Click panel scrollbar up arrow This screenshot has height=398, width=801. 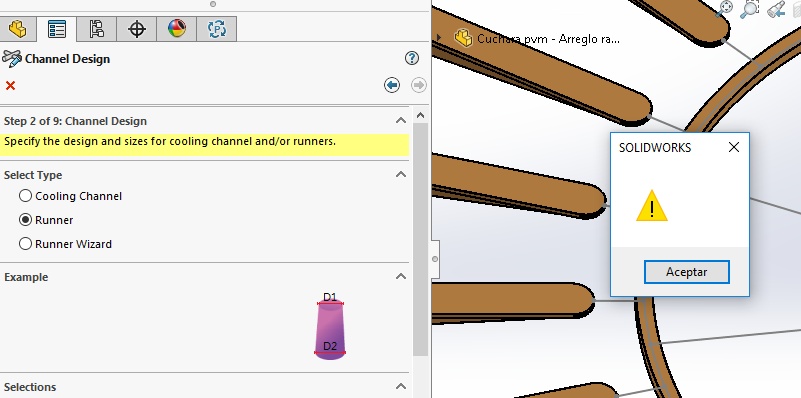tap(420, 115)
